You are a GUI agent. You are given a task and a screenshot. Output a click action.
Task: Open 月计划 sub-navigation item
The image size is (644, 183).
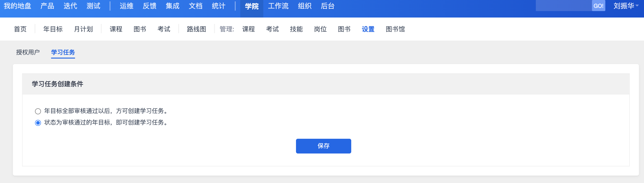83,29
